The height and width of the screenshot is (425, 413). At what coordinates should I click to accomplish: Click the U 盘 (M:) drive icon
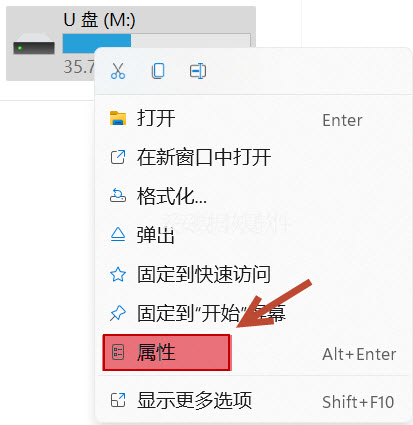34,46
